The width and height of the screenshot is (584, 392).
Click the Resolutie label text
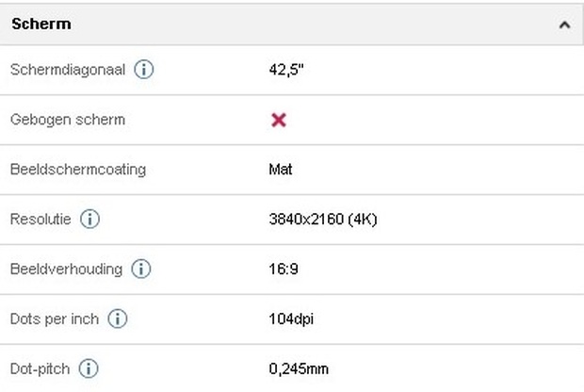(x=41, y=220)
